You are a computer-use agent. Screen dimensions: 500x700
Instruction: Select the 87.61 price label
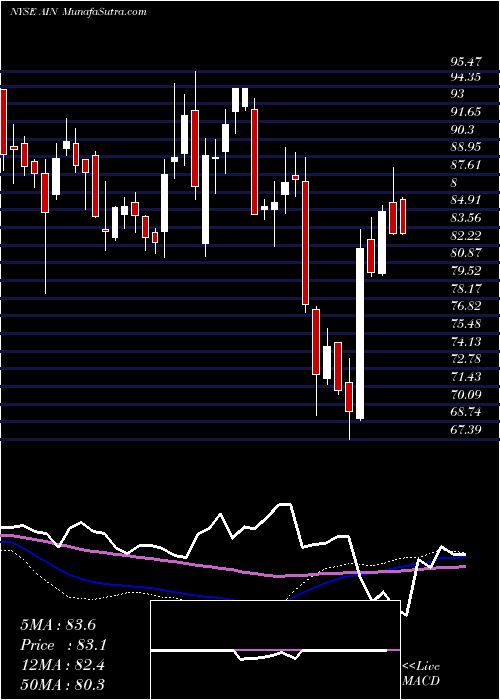click(465, 165)
